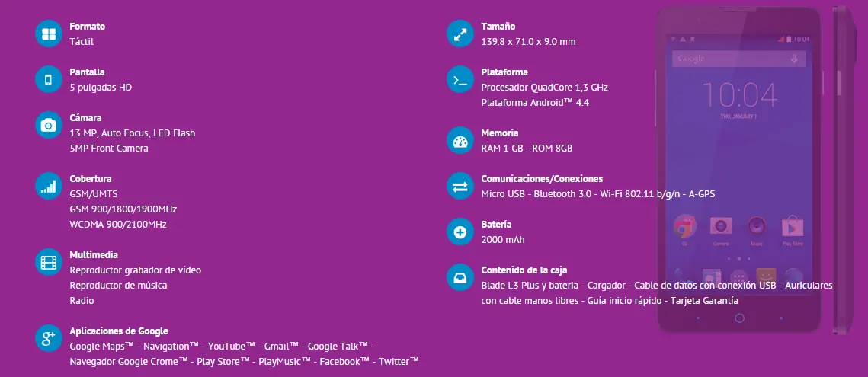This screenshot has height=377, width=868.
Task: Click the Formato grid icon
Action: pyautogui.click(x=49, y=34)
